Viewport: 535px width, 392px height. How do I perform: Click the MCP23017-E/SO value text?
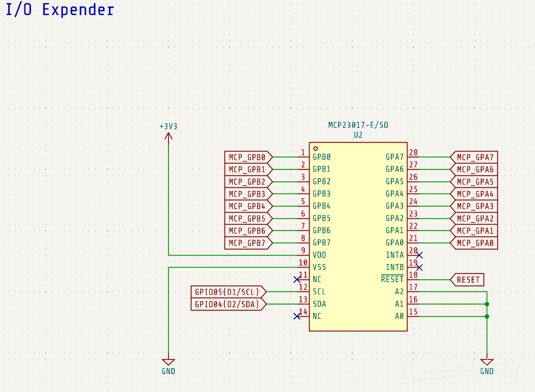coord(358,125)
